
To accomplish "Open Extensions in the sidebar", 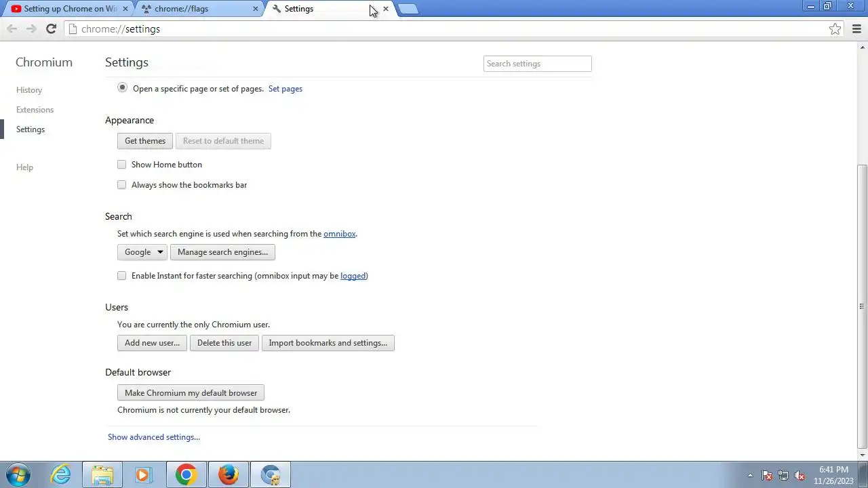I will click(x=35, y=109).
